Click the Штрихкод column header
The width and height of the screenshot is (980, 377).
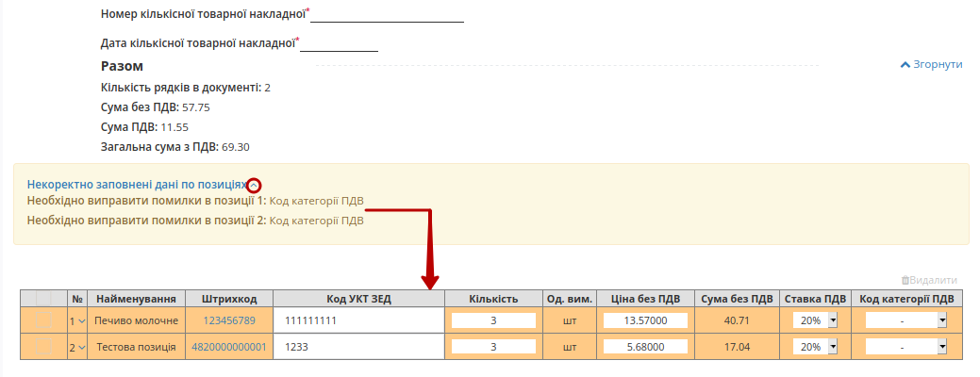(x=229, y=299)
